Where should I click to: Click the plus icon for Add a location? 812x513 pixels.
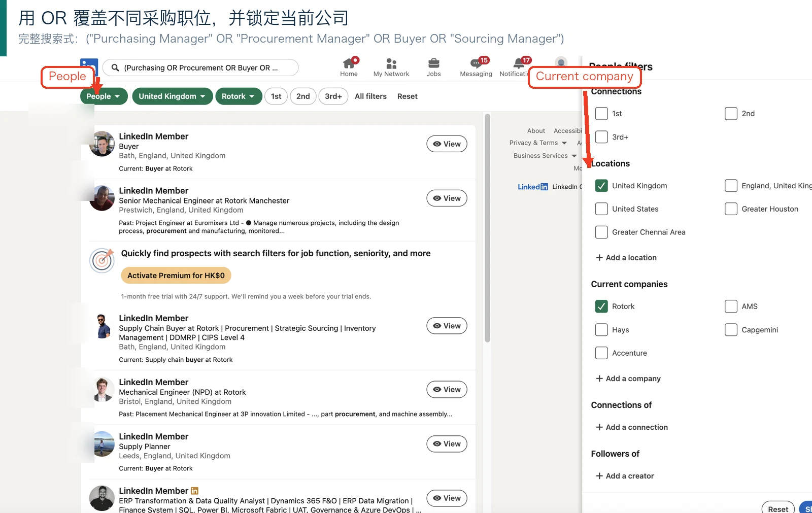point(599,258)
